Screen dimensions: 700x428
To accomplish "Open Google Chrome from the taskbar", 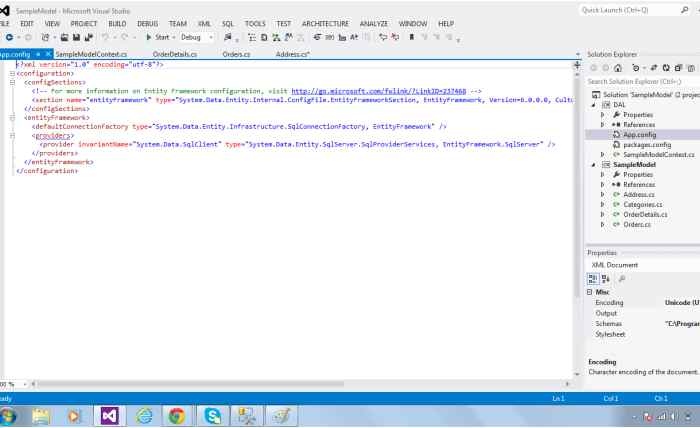I will (177, 416).
